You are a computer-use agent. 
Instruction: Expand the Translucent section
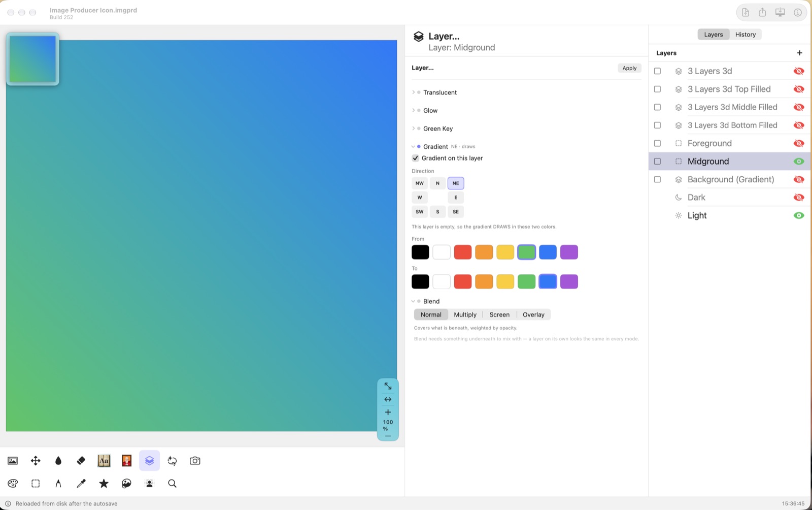(413, 92)
